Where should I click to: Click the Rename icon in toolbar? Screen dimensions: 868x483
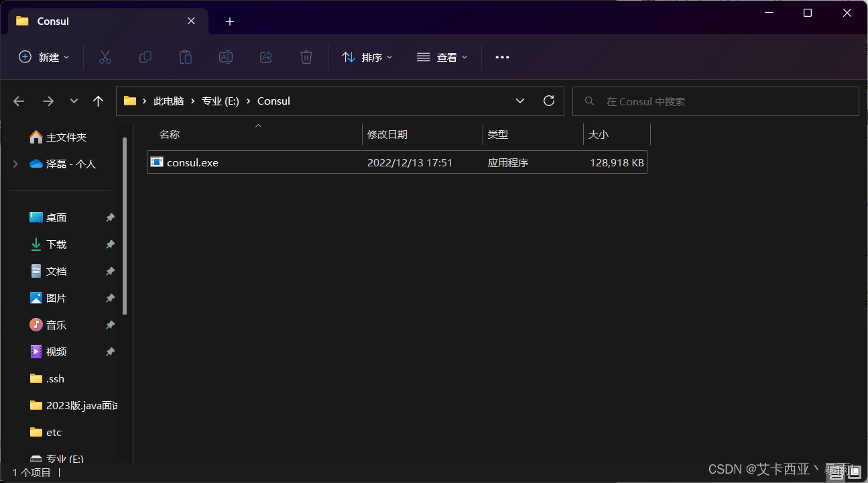pyautogui.click(x=226, y=57)
